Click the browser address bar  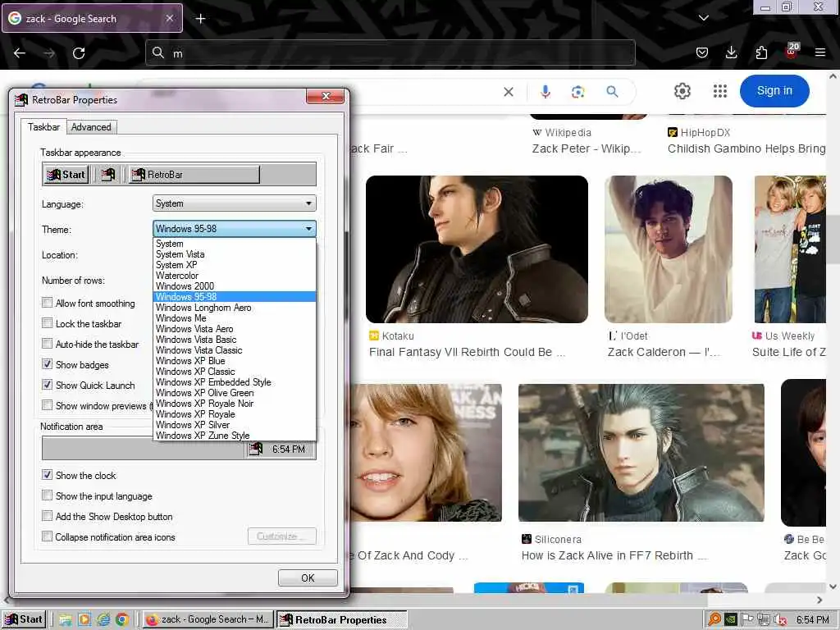(390, 53)
